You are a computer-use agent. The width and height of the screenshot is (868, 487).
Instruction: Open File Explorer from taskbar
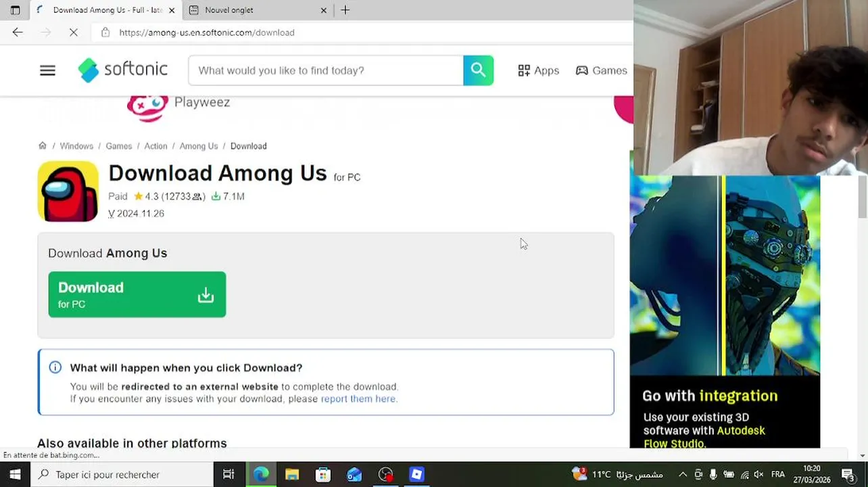pyautogui.click(x=292, y=475)
